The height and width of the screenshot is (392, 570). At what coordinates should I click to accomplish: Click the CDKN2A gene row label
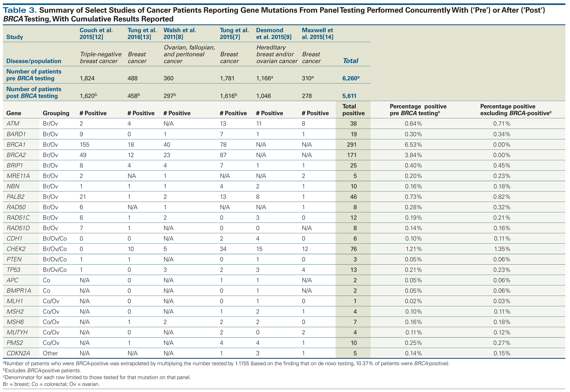click(x=18, y=353)
